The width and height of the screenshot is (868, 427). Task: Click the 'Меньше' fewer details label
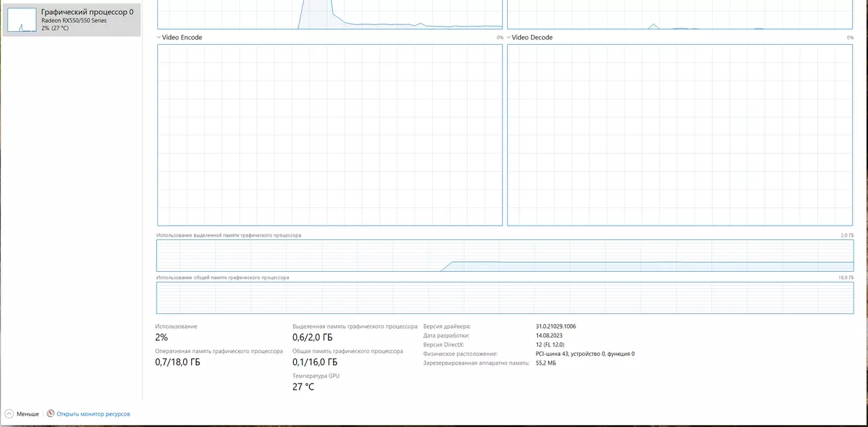[28, 413]
